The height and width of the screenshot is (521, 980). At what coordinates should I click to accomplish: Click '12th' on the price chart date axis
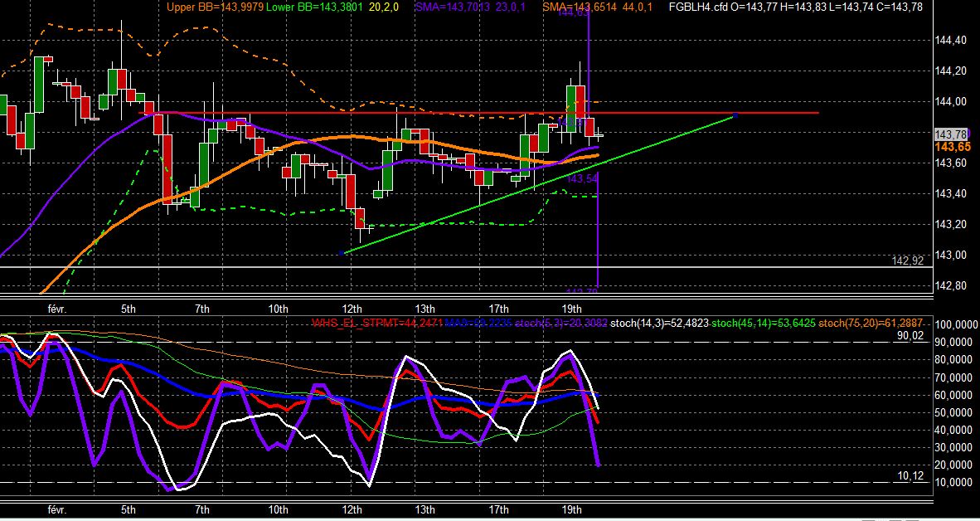pyautogui.click(x=352, y=309)
